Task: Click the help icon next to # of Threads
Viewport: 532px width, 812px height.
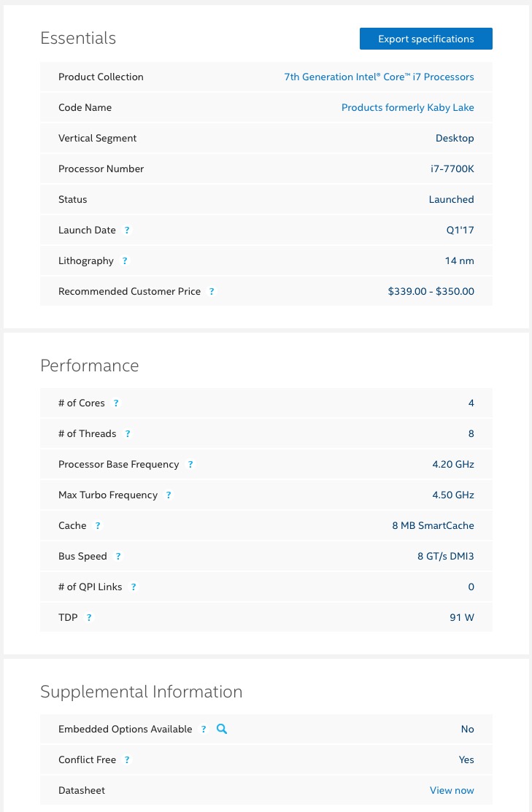Action: [128, 433]
